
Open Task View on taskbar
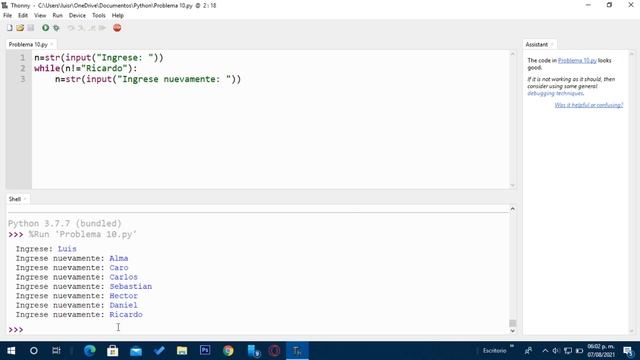(x=56, y=351)
